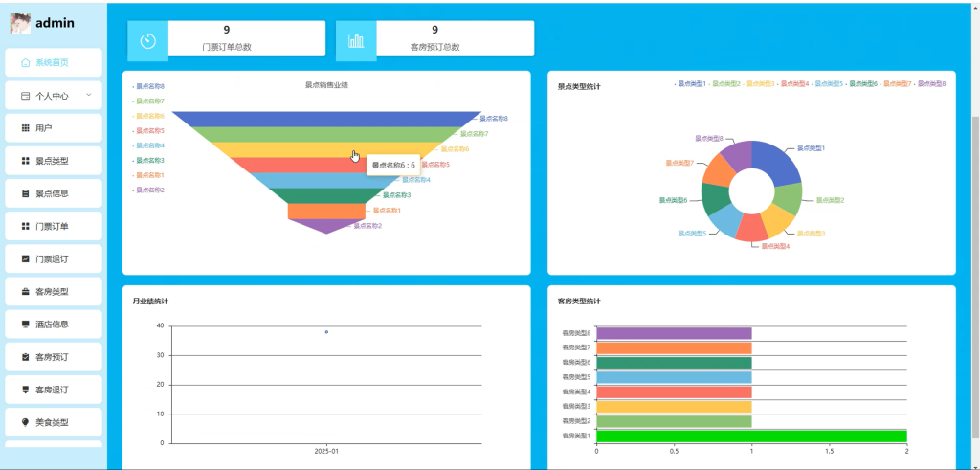Viewport: 980px width, 470px height.
Task: Click the bar chart icon on 客房预订总数 card
Action: coord(356,41)
